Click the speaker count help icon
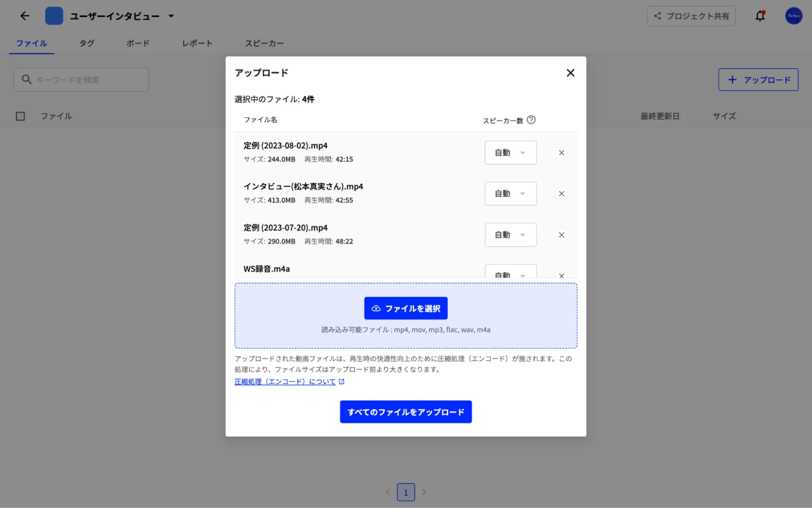Screen dimensions: 812x508 pyautogui.click(x=531, y=120)
